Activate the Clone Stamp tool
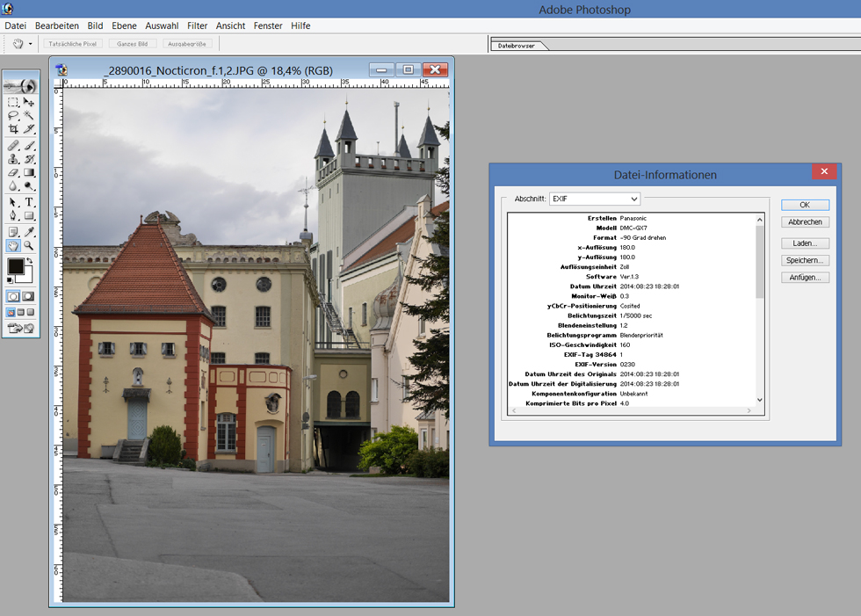The width and height of the screenshot is (861, 616). [x=13, y=159]
